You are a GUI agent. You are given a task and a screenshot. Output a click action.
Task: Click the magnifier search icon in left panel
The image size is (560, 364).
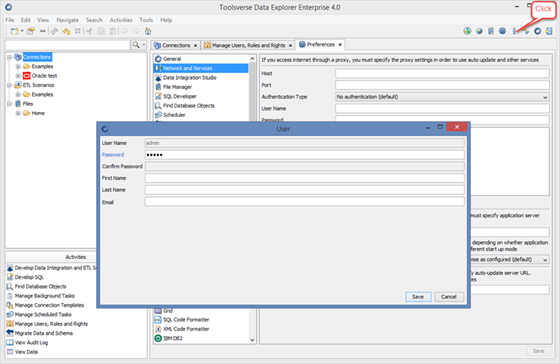tap(136, 45)
